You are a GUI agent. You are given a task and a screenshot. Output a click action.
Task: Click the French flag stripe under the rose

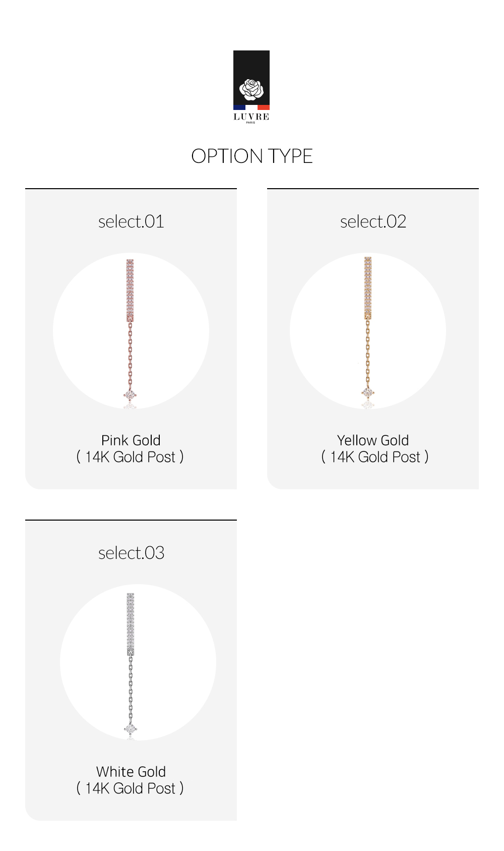[251, 107]
